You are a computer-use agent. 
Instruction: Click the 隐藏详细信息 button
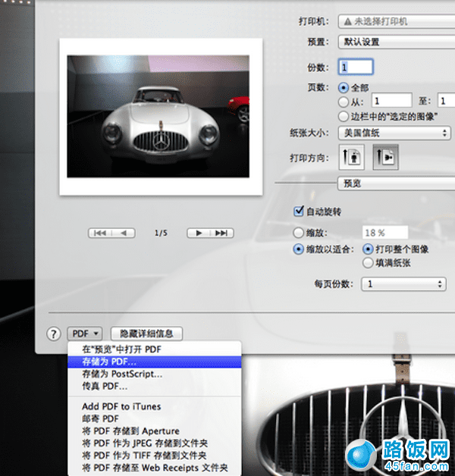146,334
